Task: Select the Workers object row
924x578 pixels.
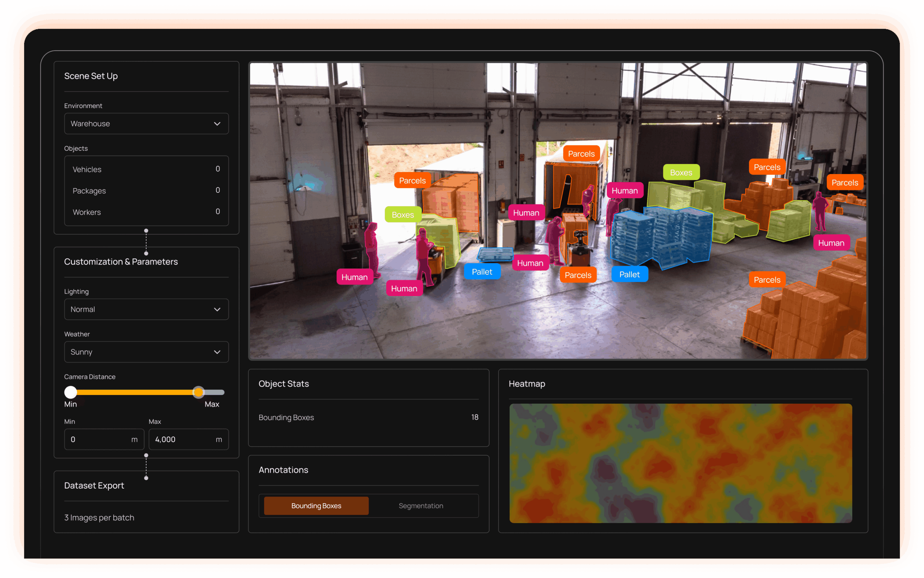Action: tap(146, 212)
